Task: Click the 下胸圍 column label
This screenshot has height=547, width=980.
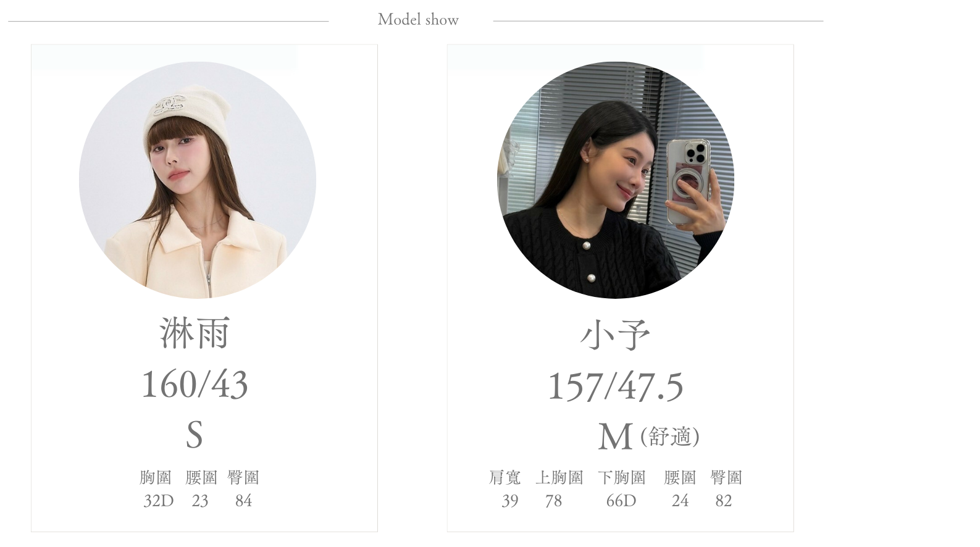Action: click(621, 477)
